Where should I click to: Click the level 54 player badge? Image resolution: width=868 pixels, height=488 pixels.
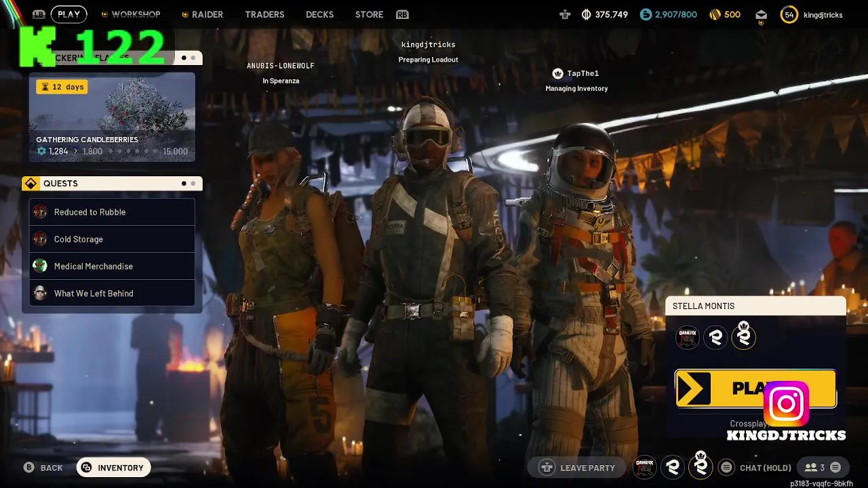(789, 14)
